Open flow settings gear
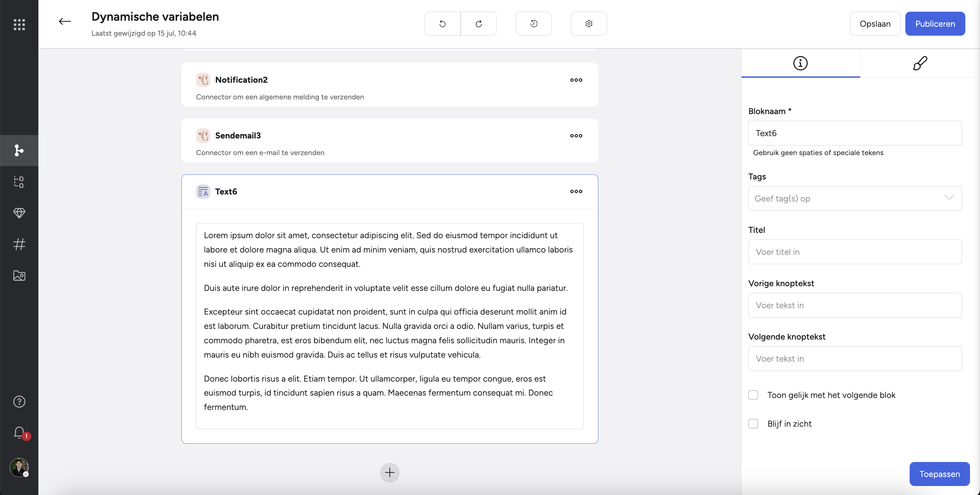Screen dimensions: 980x495 pyautogui.click(x=589, y=24)
